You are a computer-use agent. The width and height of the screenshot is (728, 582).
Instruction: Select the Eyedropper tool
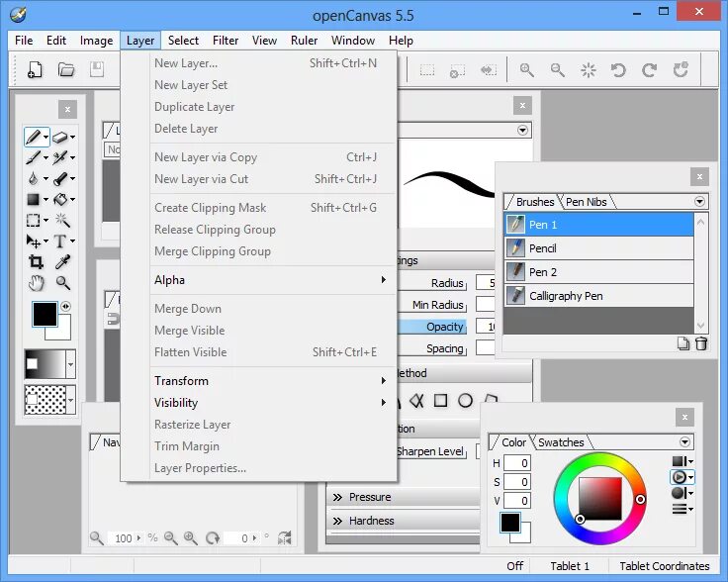click(62, 262)
